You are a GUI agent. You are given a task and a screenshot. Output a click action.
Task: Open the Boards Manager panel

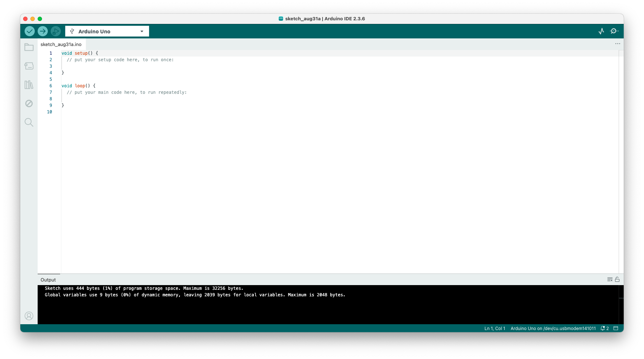pos(29,66)
